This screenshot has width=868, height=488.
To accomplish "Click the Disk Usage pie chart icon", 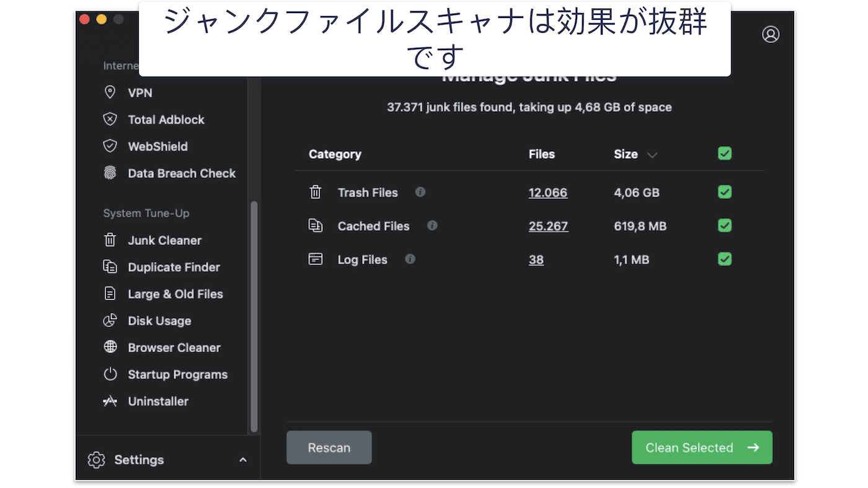I will click(x=110, y=321).
